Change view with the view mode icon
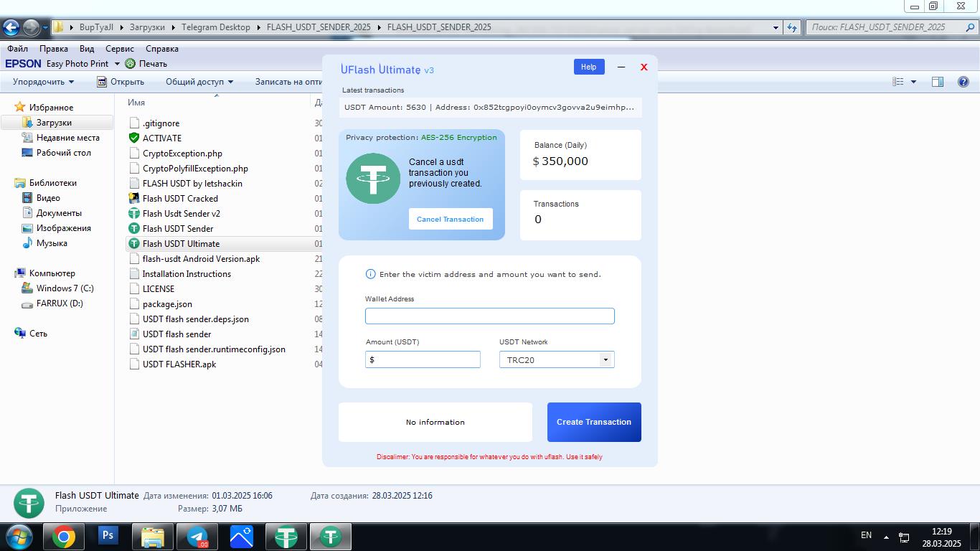The height and width of the screenshot is (551, 980). click(898, 82)
